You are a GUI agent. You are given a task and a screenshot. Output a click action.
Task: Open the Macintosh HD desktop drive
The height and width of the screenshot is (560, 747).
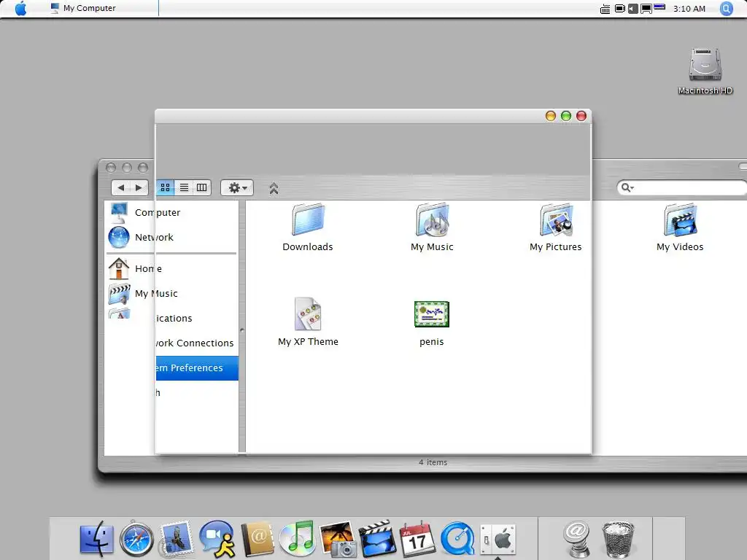click(x=705, y=71)
